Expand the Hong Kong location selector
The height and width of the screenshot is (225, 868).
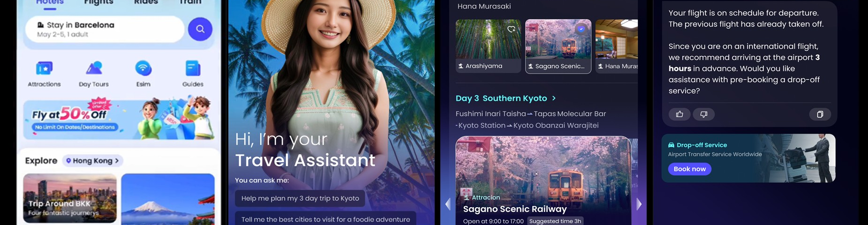click(x=92, y=161)
